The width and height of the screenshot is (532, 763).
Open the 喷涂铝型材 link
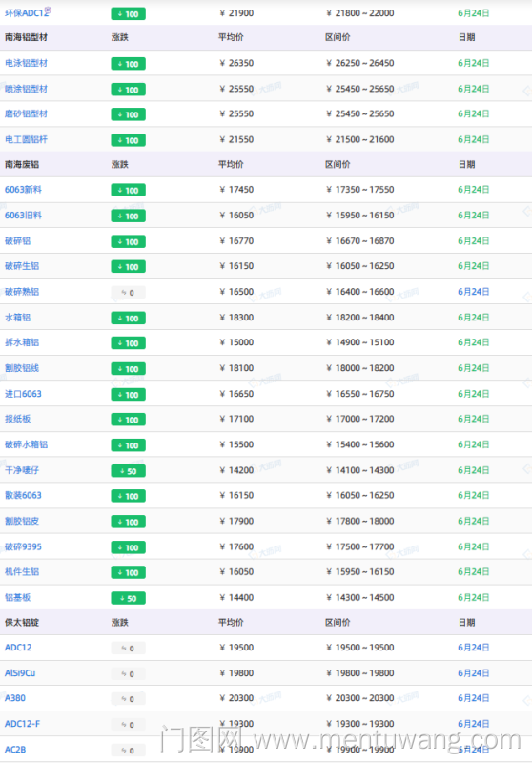pyautogui.click(x=27, y=89)
